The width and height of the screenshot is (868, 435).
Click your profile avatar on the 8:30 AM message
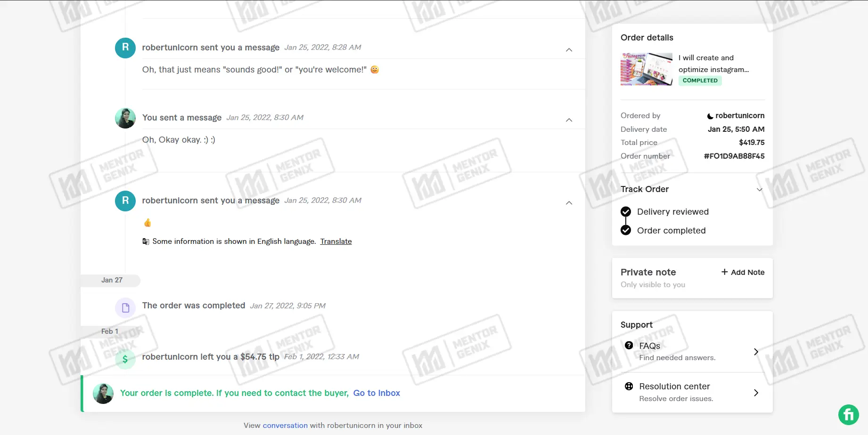click(125, 118)
